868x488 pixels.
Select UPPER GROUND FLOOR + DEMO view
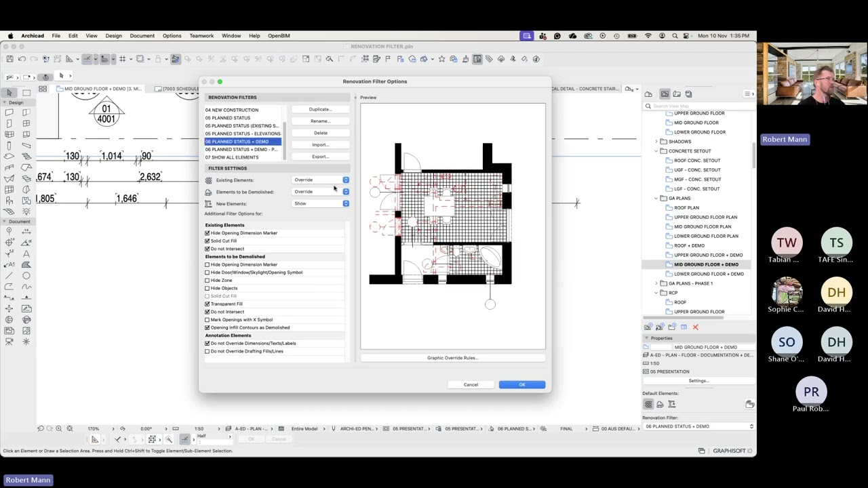point(708,255)
